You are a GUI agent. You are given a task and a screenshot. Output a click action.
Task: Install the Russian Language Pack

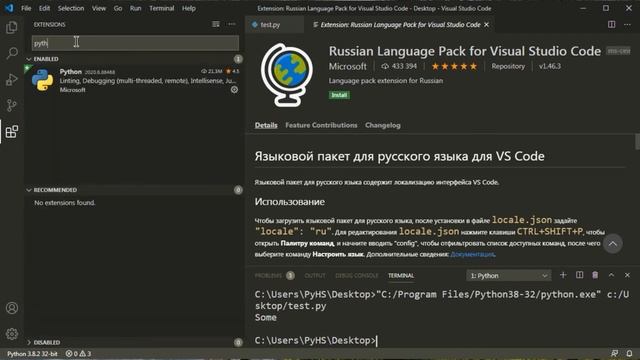(x=339, y=95)
